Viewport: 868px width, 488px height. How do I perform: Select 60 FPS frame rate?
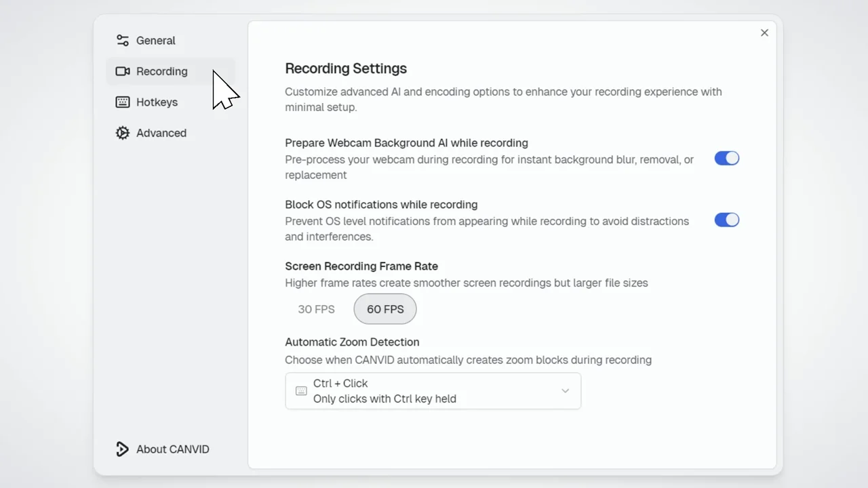384,309
